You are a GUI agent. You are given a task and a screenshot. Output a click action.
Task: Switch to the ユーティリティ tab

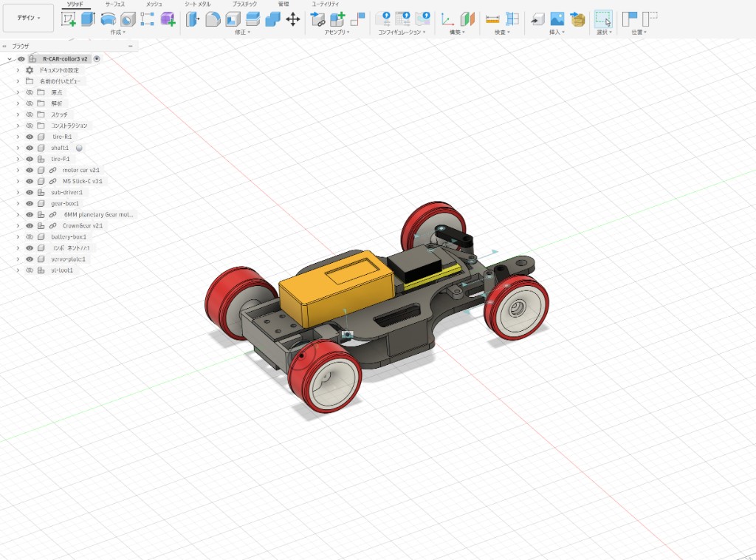click(325, 4)
